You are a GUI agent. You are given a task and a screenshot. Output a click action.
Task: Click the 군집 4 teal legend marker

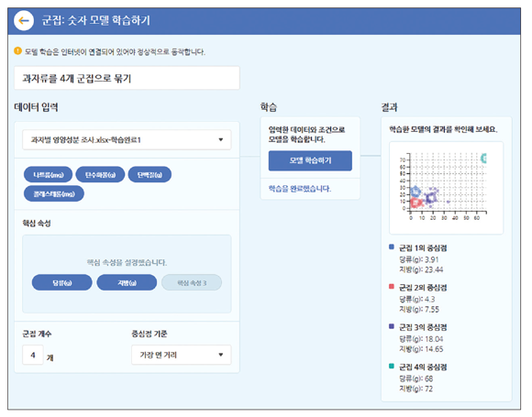[392, 367]
